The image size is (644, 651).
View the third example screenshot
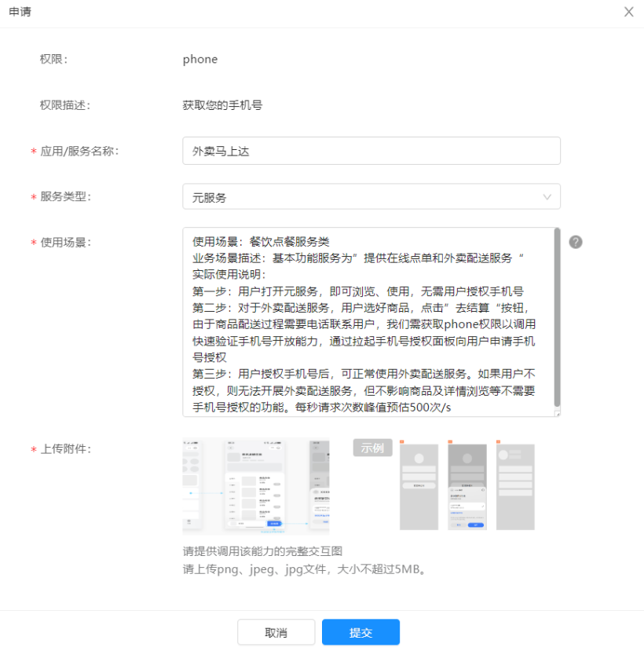(x=515, y=487)
